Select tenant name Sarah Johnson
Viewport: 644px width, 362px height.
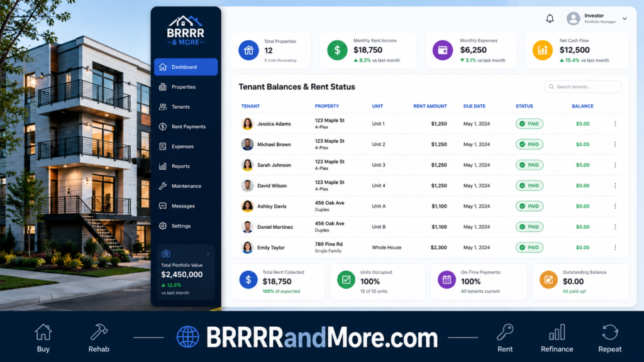pos(274,165)
